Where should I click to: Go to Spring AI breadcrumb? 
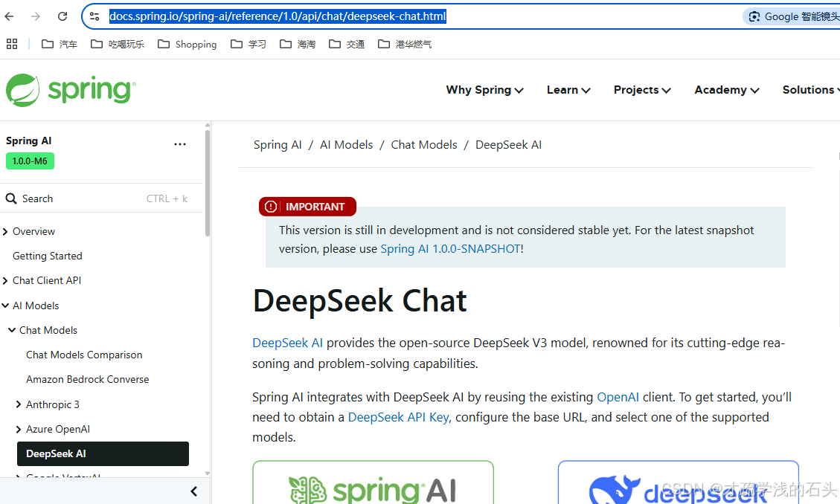(x=278, y=144)
